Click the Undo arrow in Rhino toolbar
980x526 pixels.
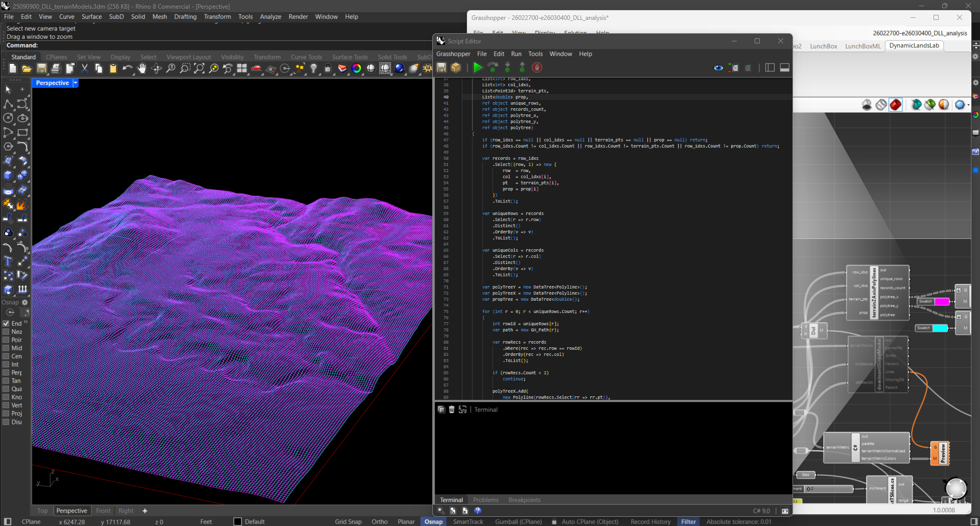coord(127,68)
